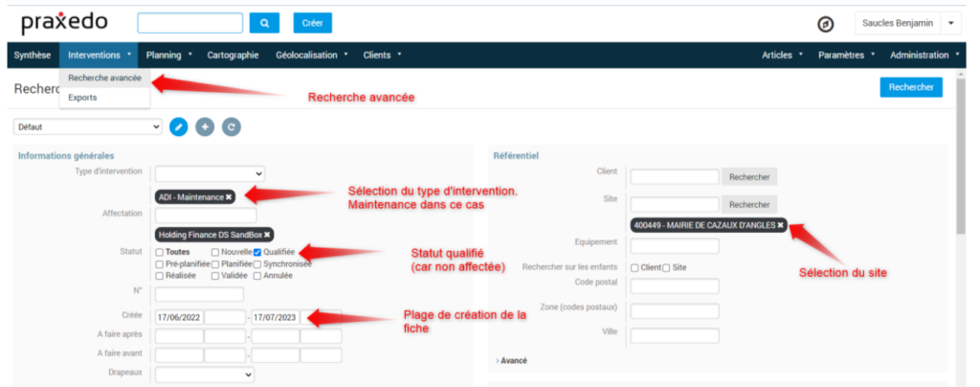Remove the MAIRIE DE CAZAUX D'ANGLES tag
The height and width of the screenshot is (387, 980).
click(780, 225)
